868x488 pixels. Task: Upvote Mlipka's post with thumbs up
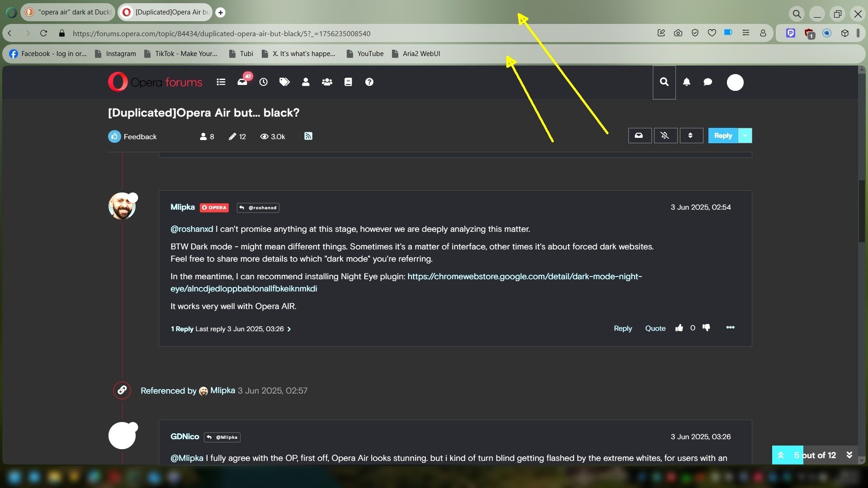(x=679, y=328)
